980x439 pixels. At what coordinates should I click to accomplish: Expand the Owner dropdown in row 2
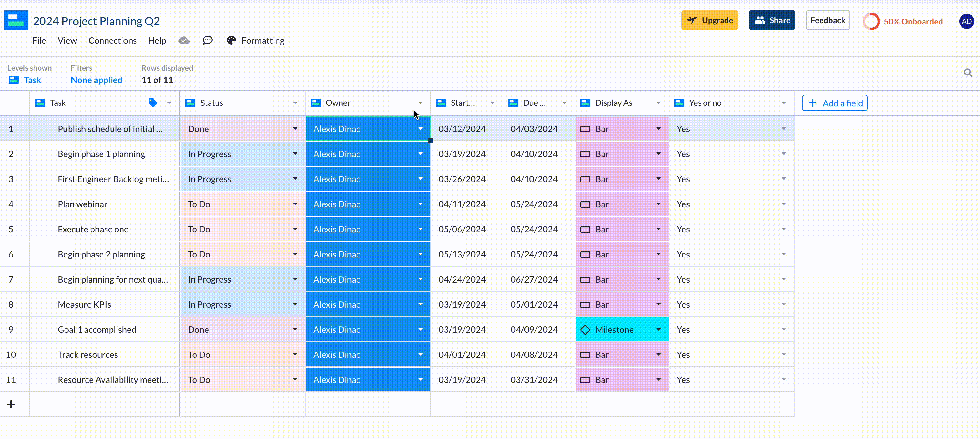[x=420, y=154]
